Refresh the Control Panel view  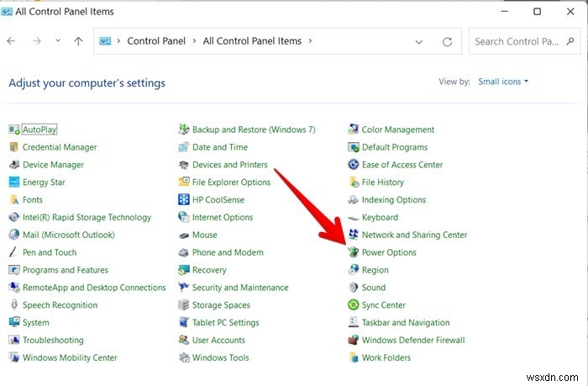click(447, 42)
